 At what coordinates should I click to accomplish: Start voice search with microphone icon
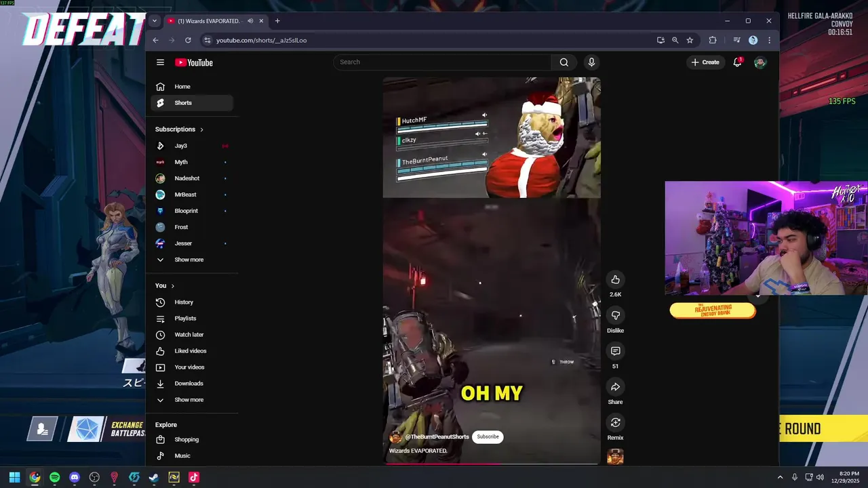[591, 62]
